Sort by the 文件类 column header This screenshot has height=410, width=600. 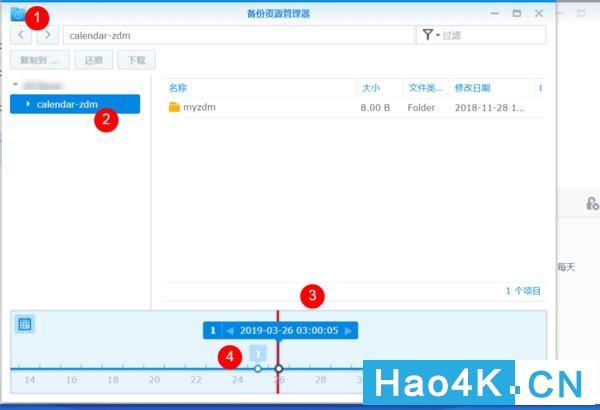point(425,88)
